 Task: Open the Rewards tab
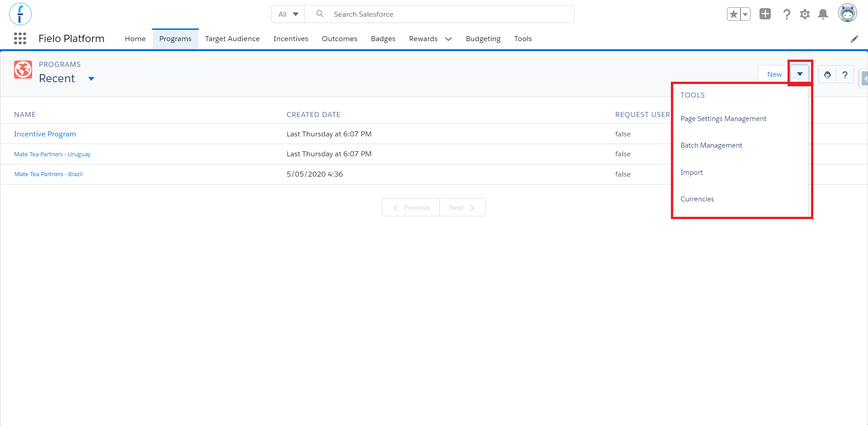[423, 39]
